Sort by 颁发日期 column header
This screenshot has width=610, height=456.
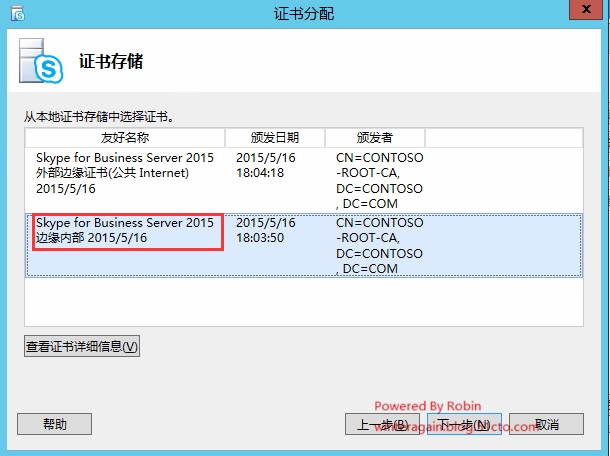tap(275, 137)
